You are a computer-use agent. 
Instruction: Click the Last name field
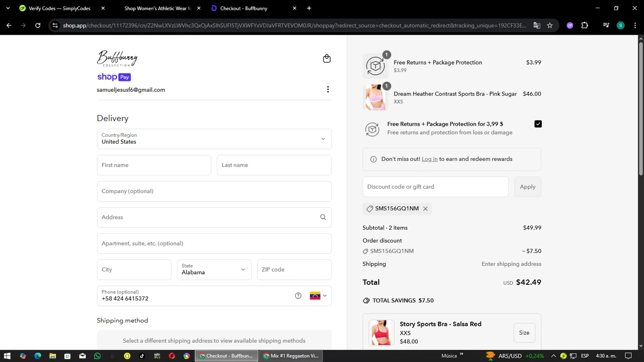click(x=274, y=165)
